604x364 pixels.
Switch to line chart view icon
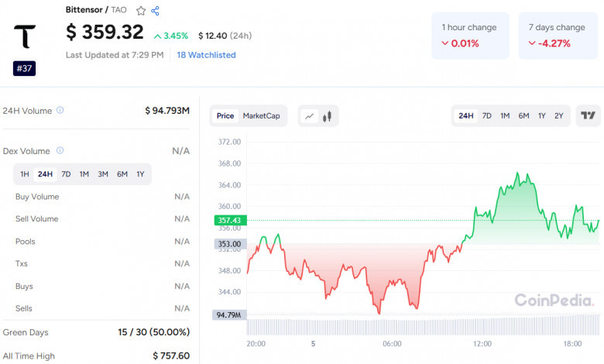point(309,116)
